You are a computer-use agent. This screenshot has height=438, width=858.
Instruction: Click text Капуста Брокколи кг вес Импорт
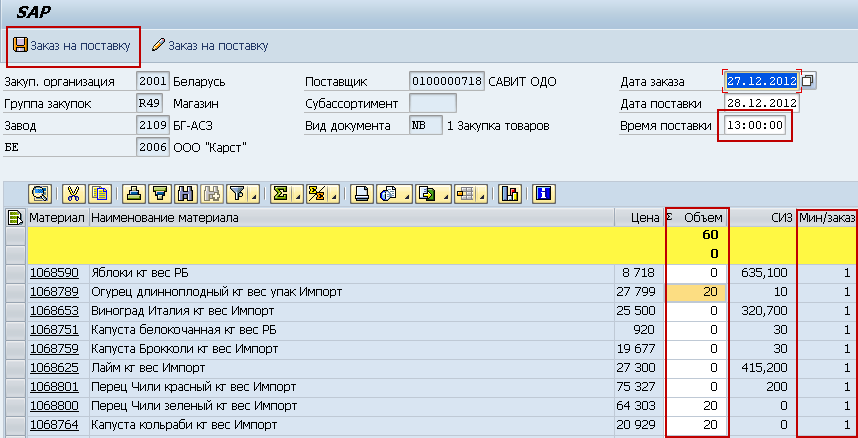(184, 349)
